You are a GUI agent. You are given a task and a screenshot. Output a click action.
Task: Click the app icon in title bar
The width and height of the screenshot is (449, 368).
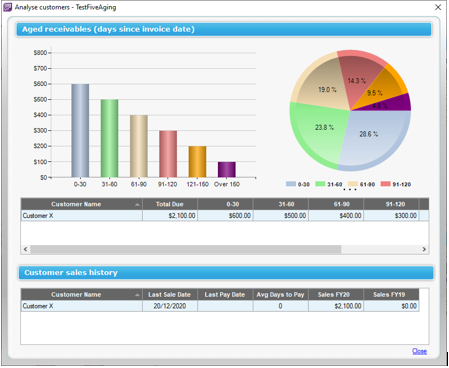[7, 7]
